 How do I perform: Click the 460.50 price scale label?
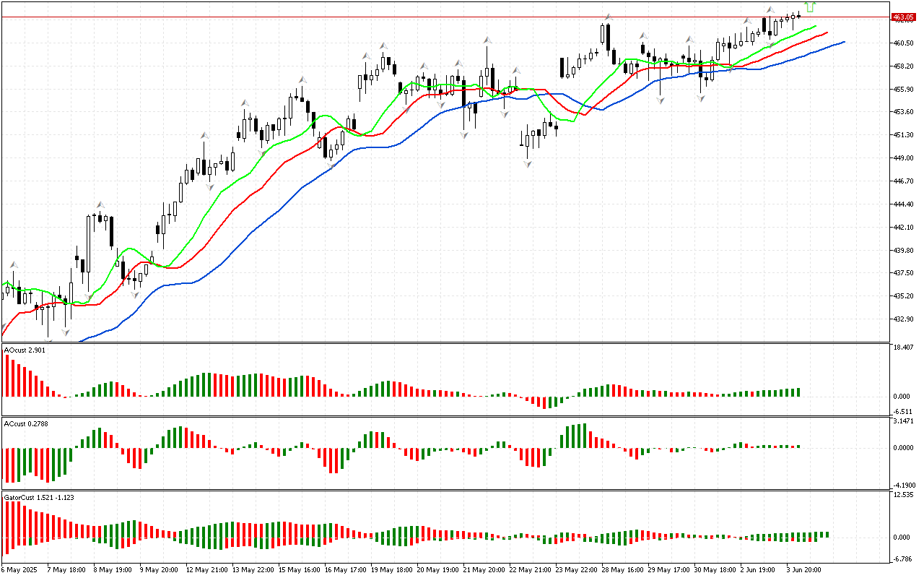pos(904,43)
